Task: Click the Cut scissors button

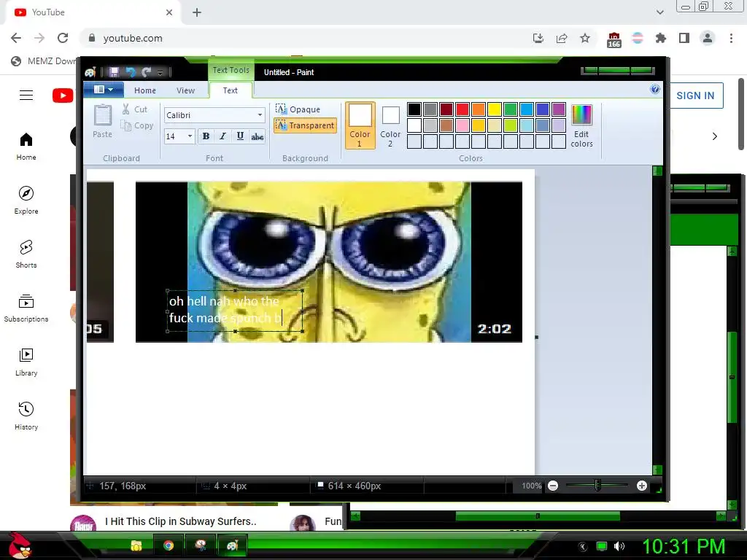Action: point(135,109)
